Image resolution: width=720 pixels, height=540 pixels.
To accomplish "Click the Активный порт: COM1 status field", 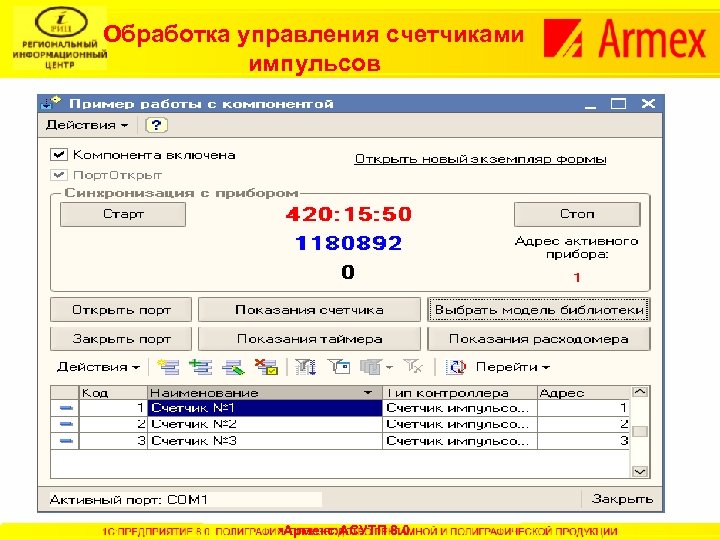I will point(186,500).
